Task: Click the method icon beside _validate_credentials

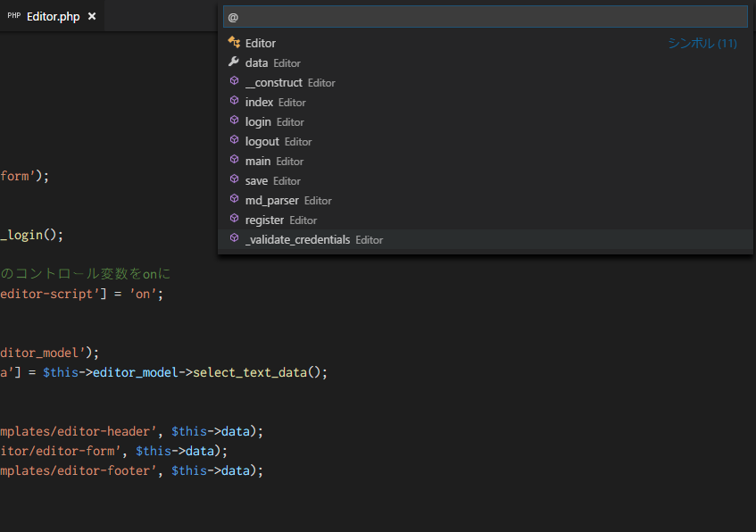Action: 235,238
